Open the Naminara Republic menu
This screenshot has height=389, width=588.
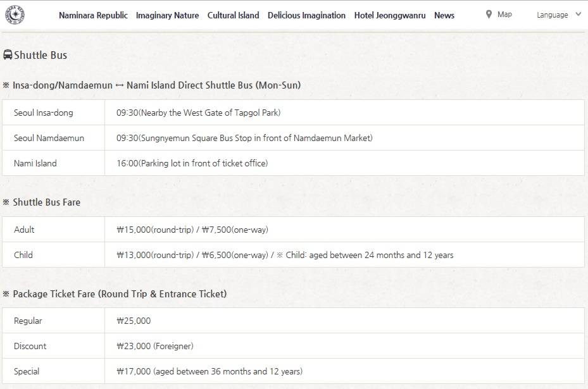(93, 15)
